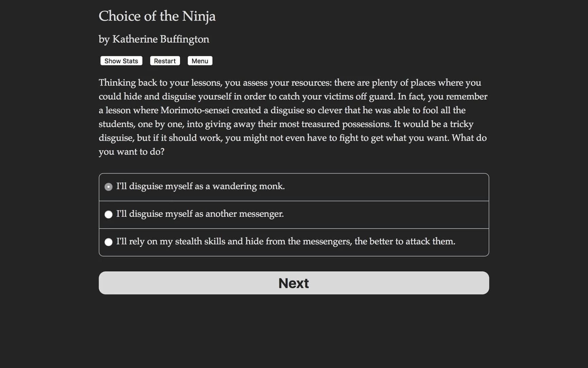Click the stealth skills choice text

pos(286,242)
